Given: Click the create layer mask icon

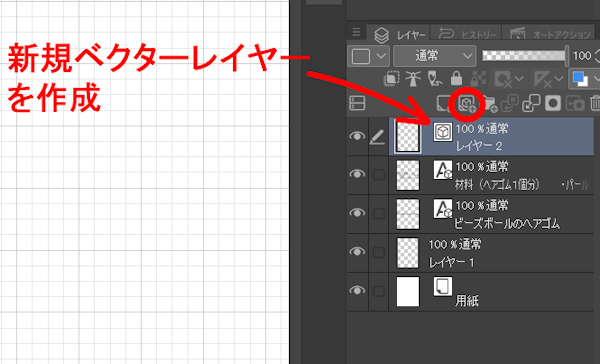Looking at the screenshot, I should point(553,103).
